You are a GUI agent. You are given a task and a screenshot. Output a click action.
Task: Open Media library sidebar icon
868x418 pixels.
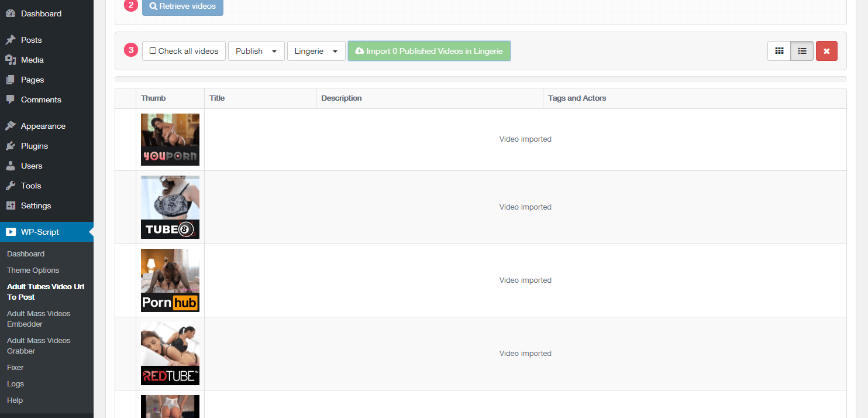pos(11,60)
